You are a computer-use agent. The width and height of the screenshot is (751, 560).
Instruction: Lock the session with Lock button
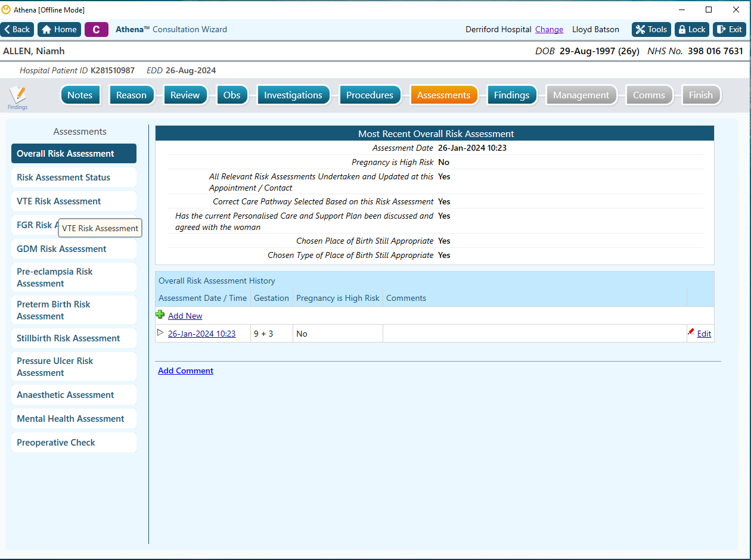click(692, 29)
